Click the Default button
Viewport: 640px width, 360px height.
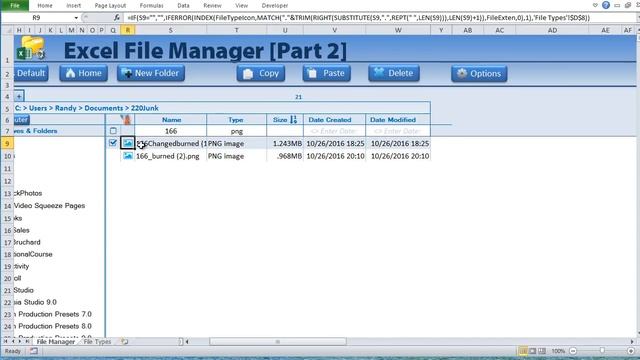click(31, 73)
